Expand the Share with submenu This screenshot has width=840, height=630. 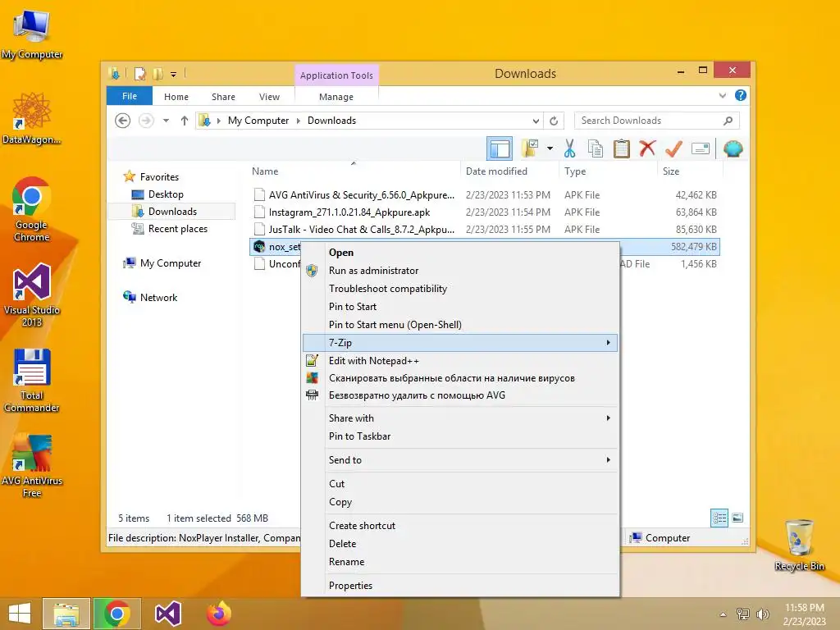[x=460, y=418]
